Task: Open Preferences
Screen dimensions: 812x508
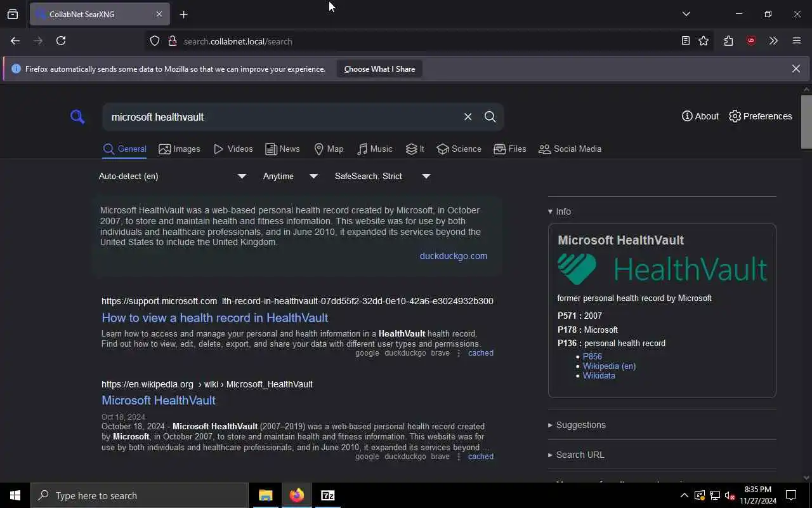Action: (x=760, y=116)
